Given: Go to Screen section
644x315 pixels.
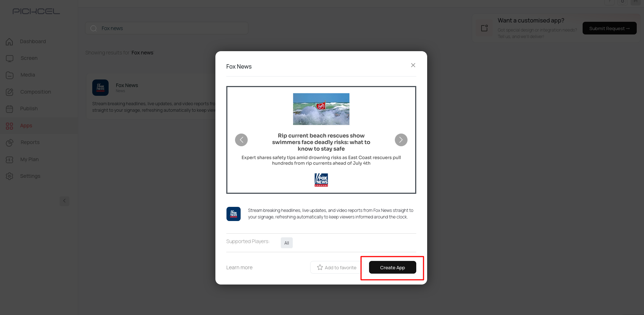Looking at the screenshot, I should coord(29,58).
